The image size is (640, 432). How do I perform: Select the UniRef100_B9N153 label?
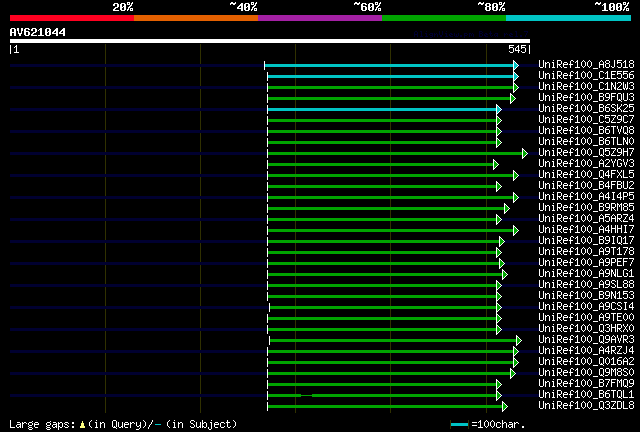click(x=586, y=295)
